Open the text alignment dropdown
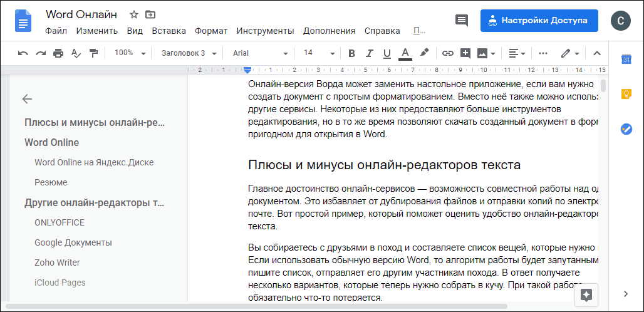 point(517,53)
